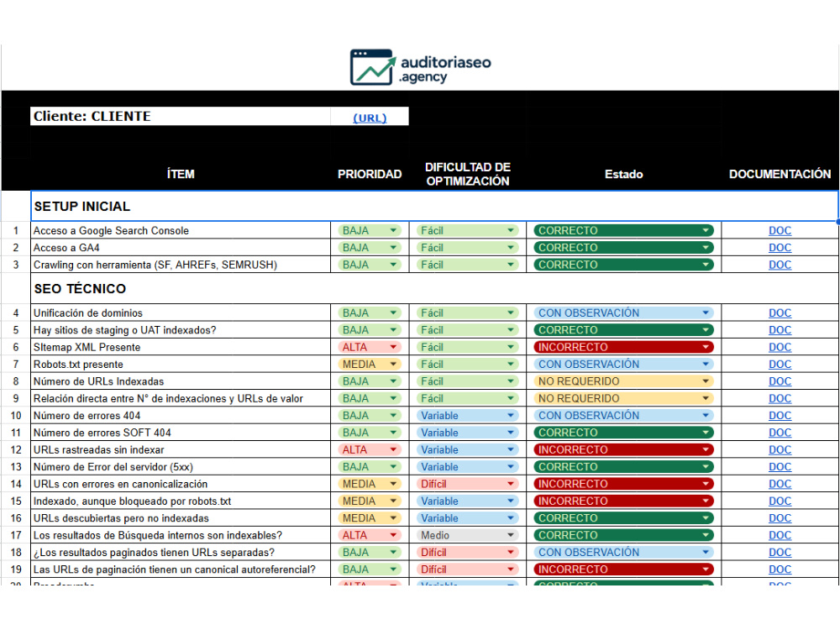Open Difícil dropdown for canonical autoreferencial row
The height and width of the screenshot is (630, 840).
pos(467,570)
